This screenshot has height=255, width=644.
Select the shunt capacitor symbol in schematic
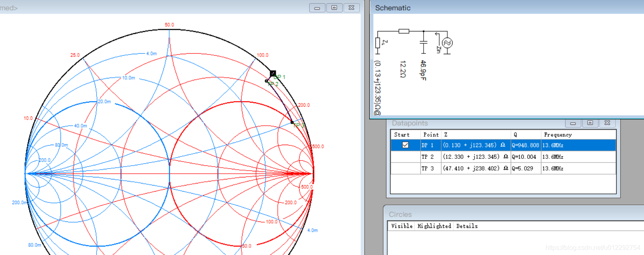423,42
